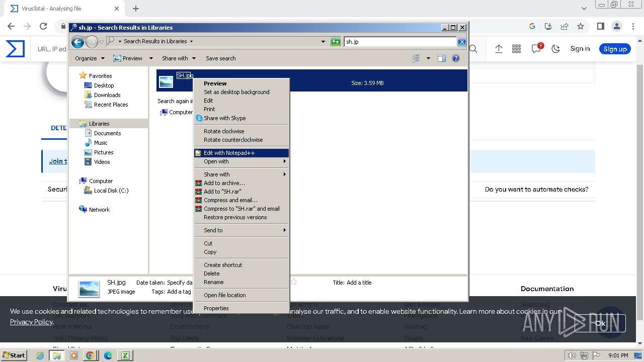This screenshot has width=644, height=362.
Task: Open Chrome new tab plus button
Action: 136,9
